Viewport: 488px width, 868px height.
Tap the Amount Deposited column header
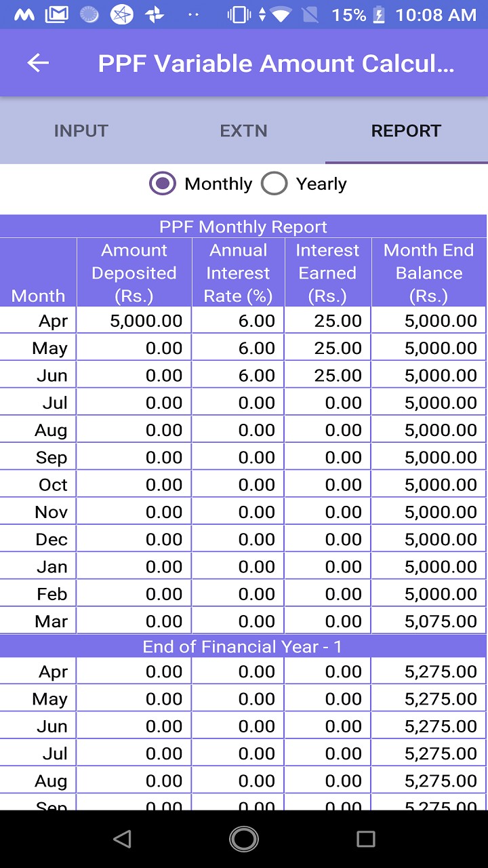[134, 273]
